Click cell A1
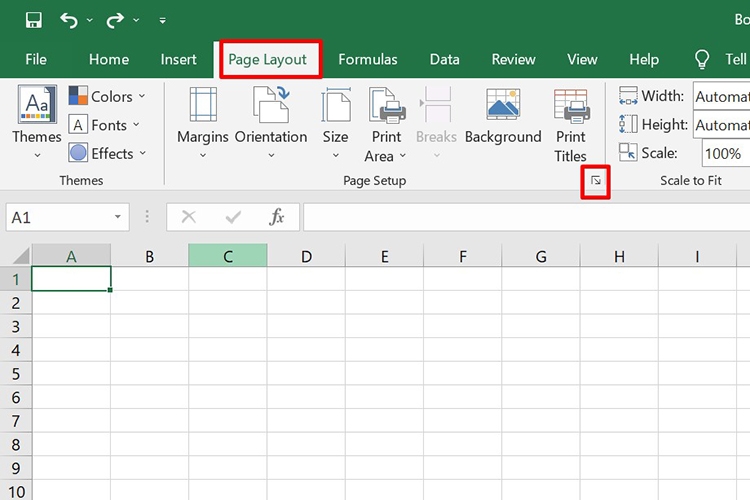 click(71, 278)
